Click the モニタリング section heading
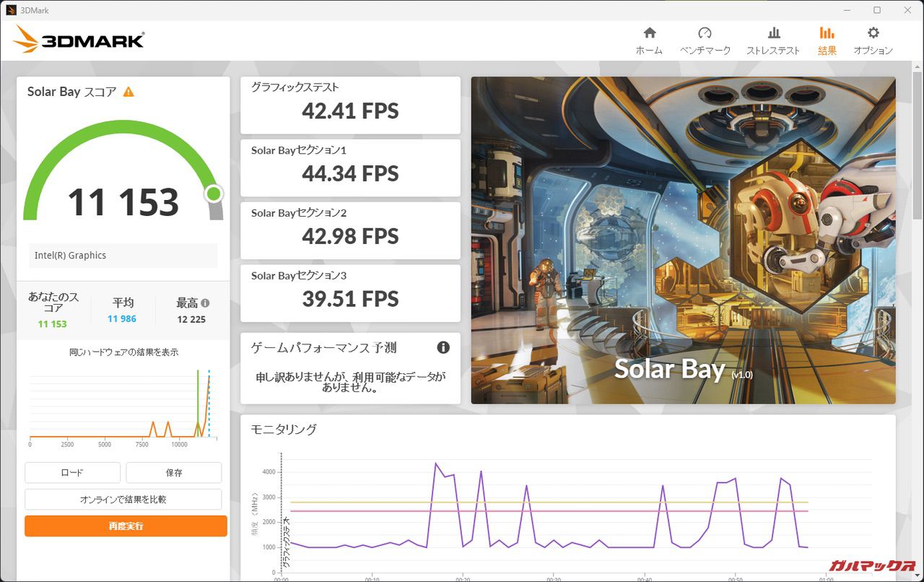 point(284,429)
